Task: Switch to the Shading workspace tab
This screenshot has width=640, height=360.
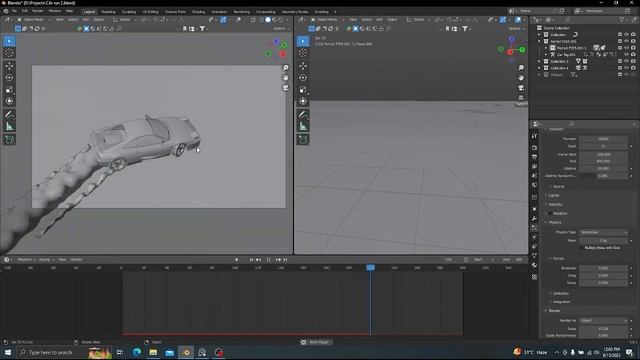Action: (x=198, y=12)
